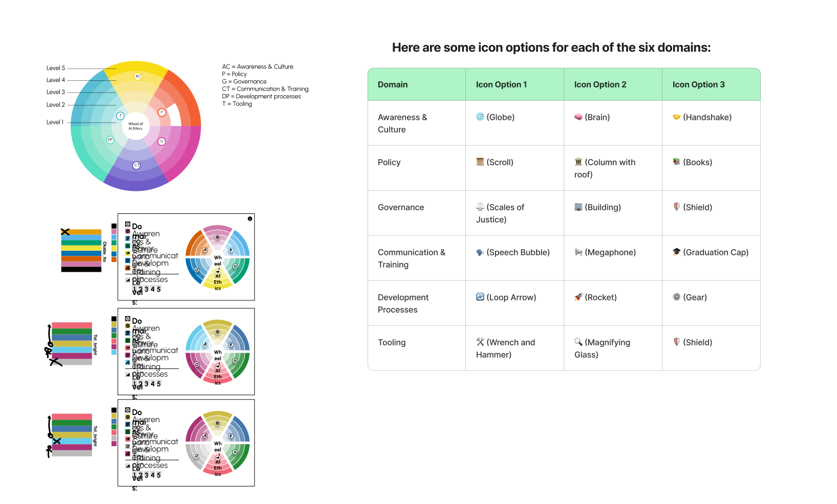Click the Handshake emoji icon
The height and width of the screenshot is (504, 837).
[677, 117]
